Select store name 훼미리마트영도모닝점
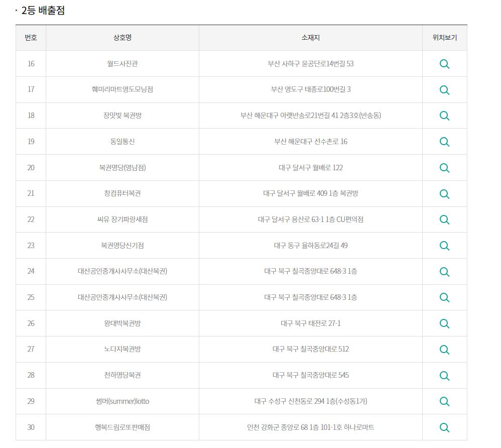Image resolution: width=501 pixels, height=448 pixels. click(122, 89)
